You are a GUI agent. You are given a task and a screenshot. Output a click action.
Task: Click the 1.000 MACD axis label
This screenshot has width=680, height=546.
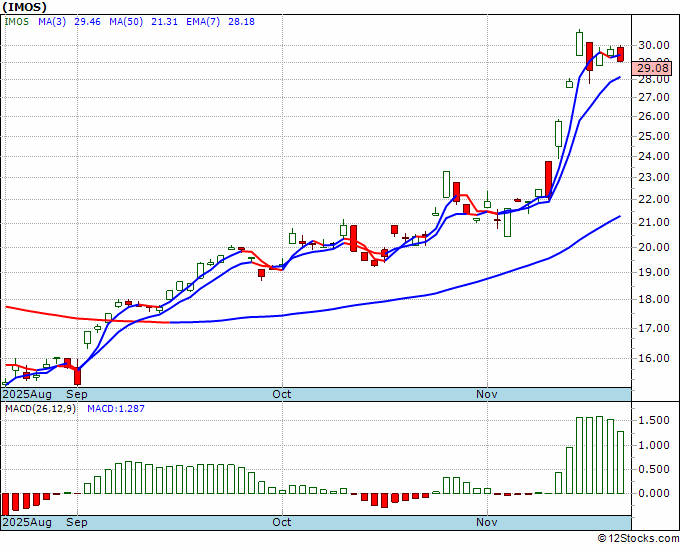[653, 445]
